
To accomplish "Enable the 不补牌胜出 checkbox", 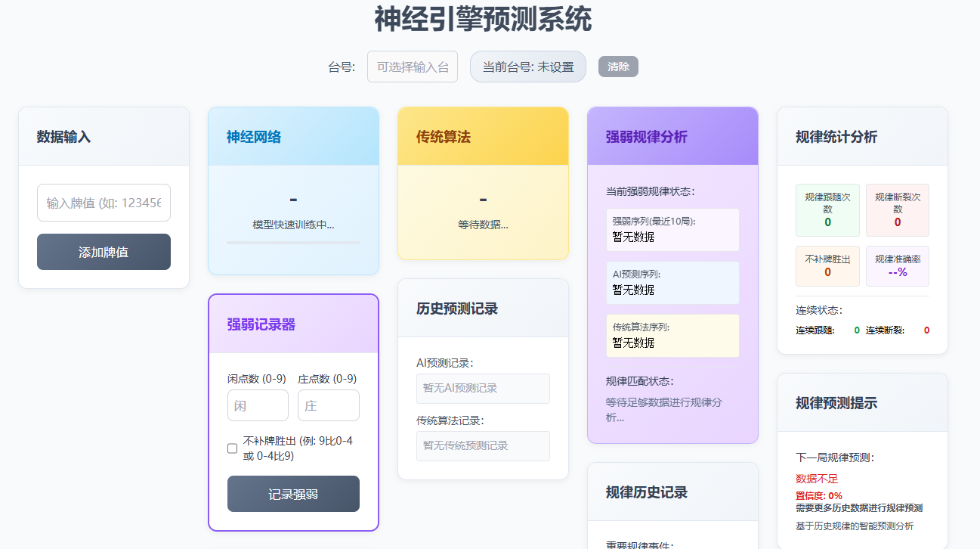I will (x=232, y=448).
